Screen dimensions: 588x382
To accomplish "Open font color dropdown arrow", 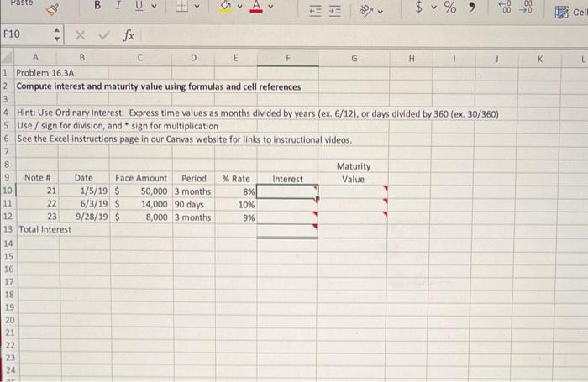I will tap(270, 7).
